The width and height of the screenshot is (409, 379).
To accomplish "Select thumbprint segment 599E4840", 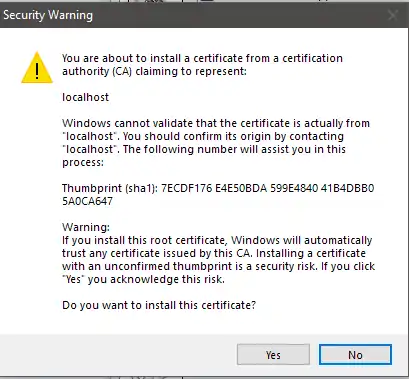I will coord(294,188).
